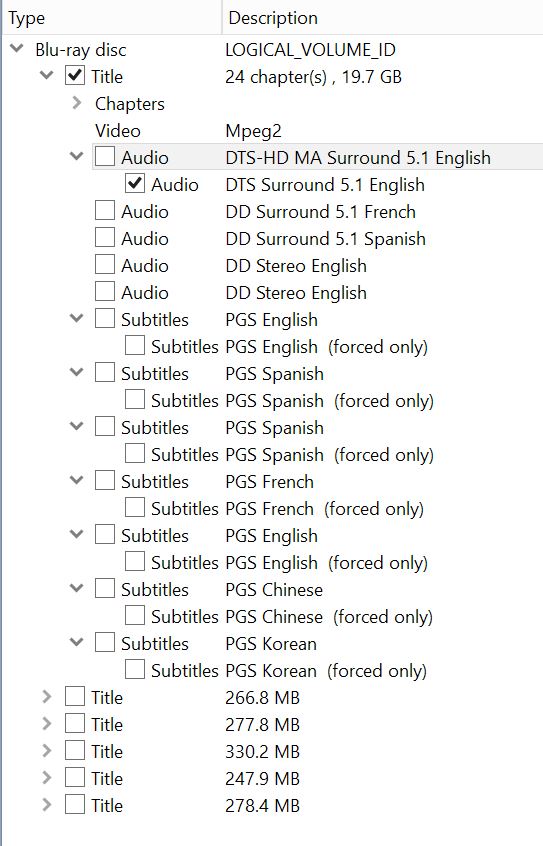The height and width of the screenshot is (846, 543).
Task: Uncheck DTS Surround 5.1 English audio
Action: [135, 183]
